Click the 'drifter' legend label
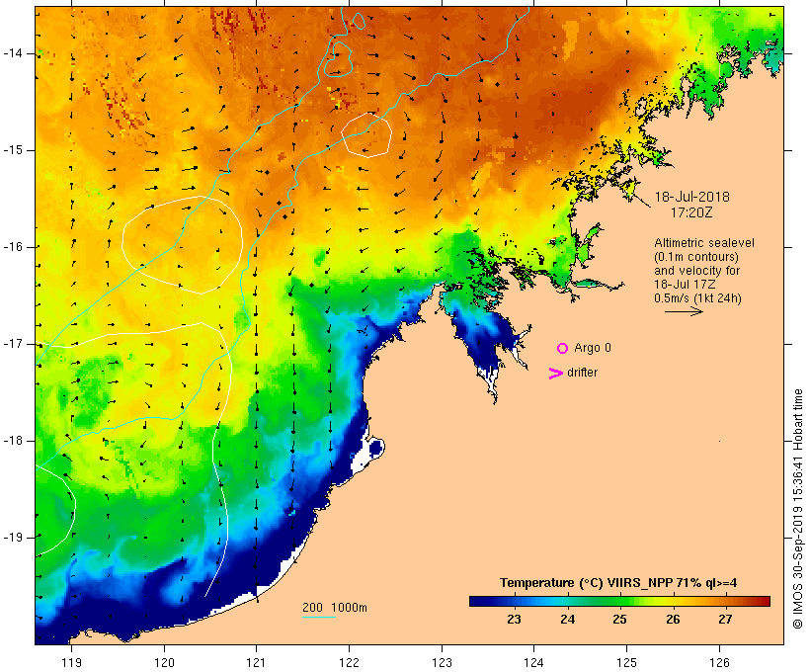 (582, 373)
